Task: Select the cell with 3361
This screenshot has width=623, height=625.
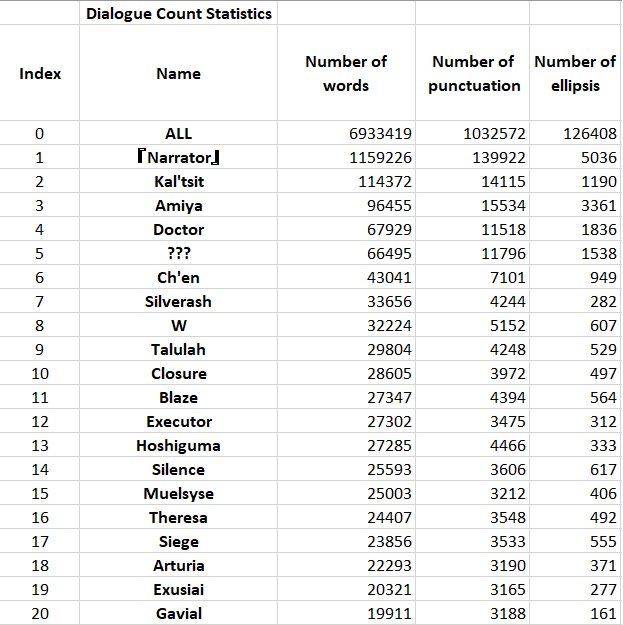Action: [x=576, y=205]
